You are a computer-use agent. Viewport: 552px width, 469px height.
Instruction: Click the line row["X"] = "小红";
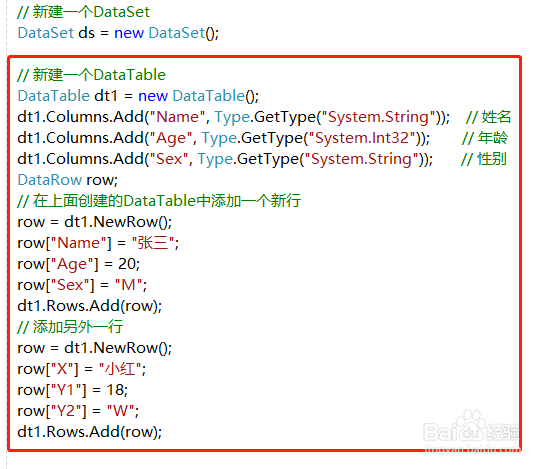(x=82, y=369)
